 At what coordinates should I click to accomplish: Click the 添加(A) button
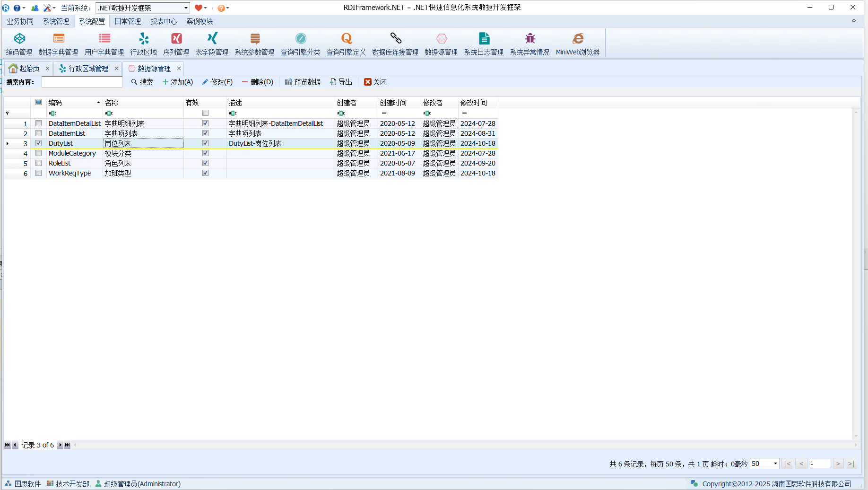click(x=178, y=82)
